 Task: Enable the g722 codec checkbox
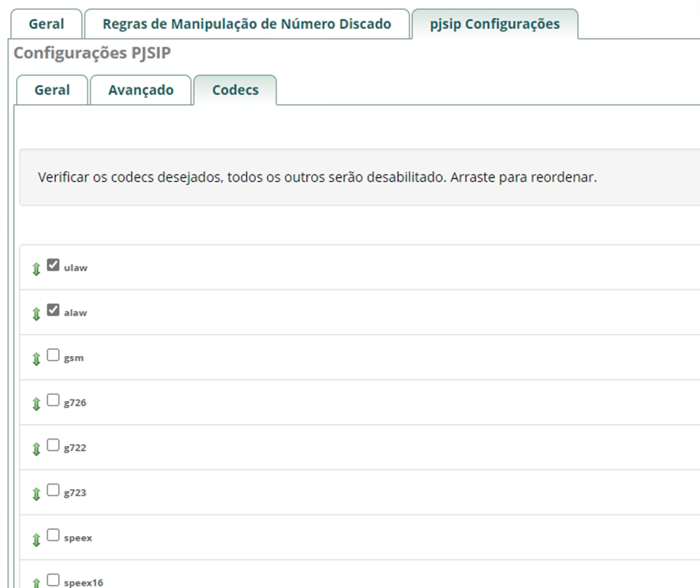point(53,445)
